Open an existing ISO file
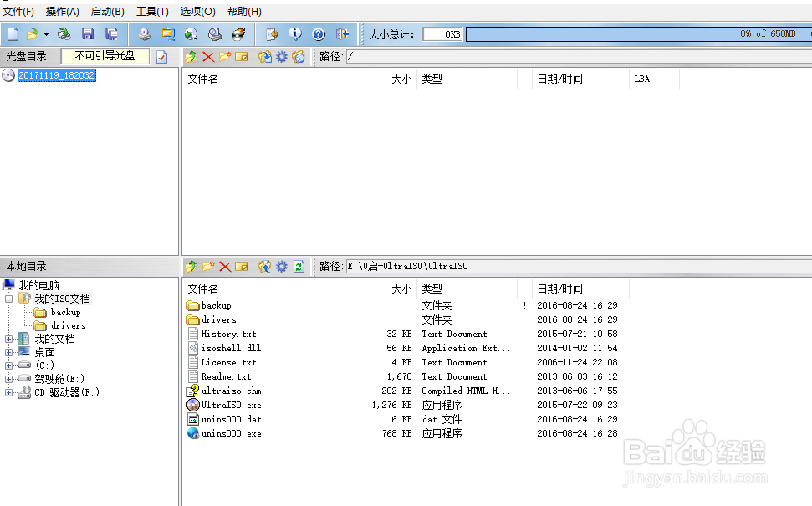Image resolution: width=812 pixels, height=506 pixels. point(32,34)
